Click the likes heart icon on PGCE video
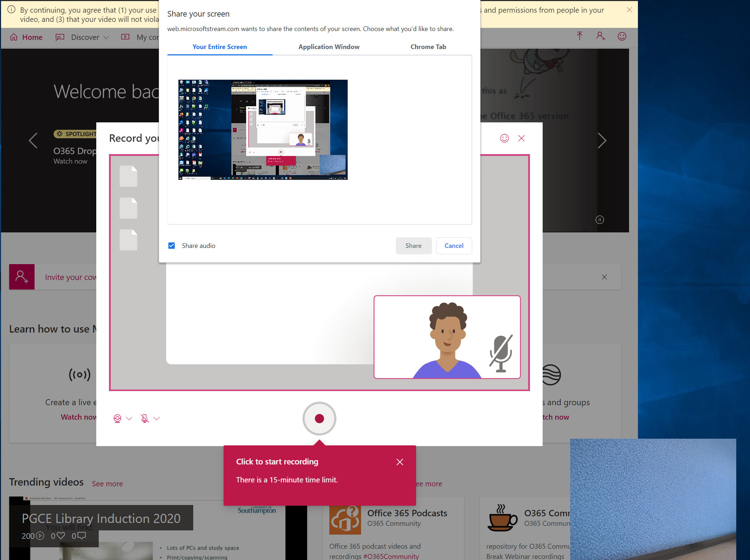 61,536
